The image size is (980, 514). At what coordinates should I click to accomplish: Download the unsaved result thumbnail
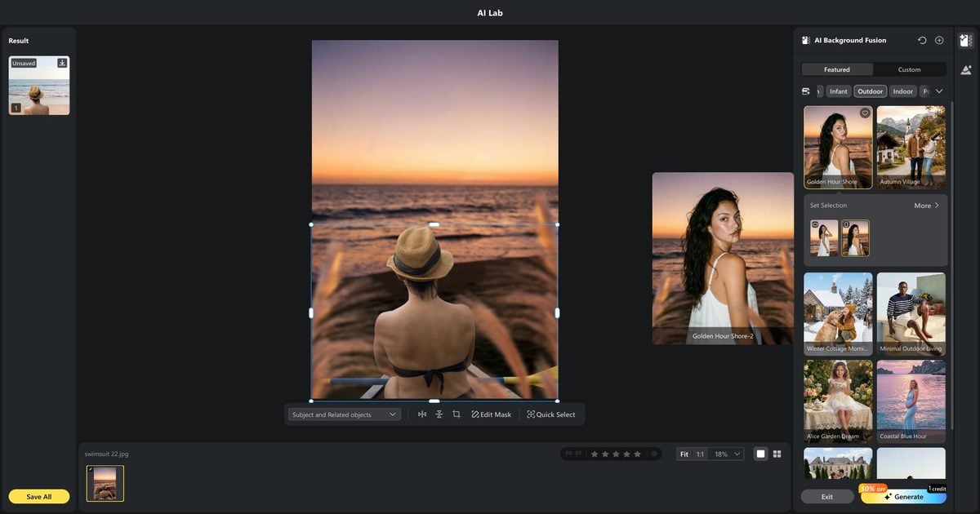pyautogui.click(x=62, y=63)
